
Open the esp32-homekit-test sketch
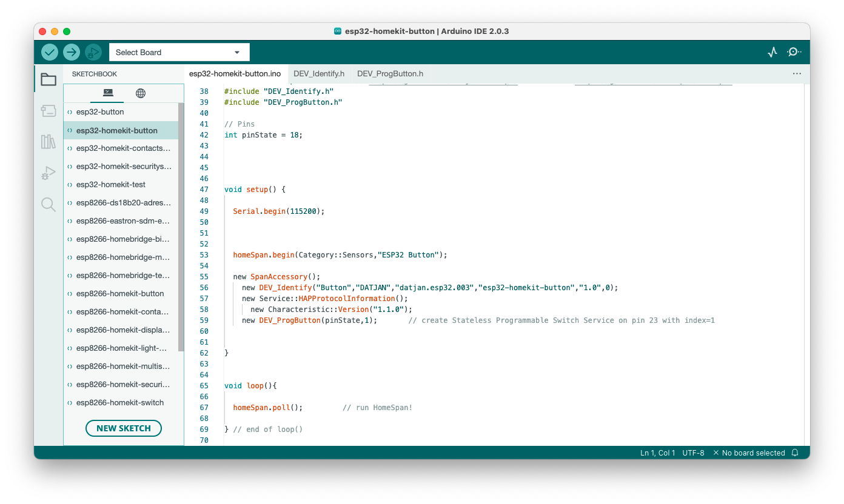click(x=111, y=184)
